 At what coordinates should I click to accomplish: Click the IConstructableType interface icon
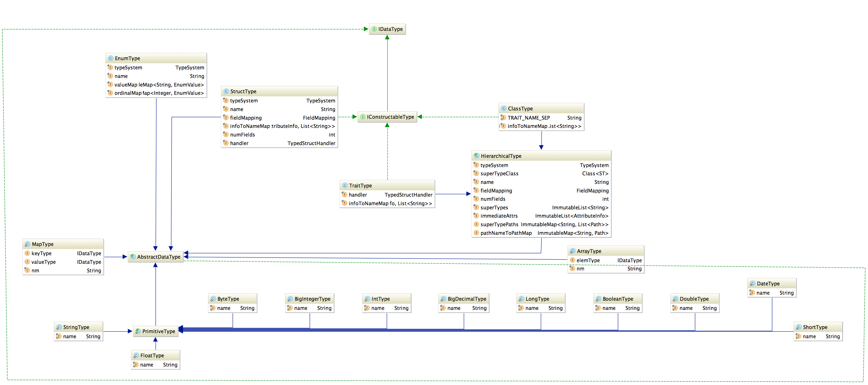(362, 117)
